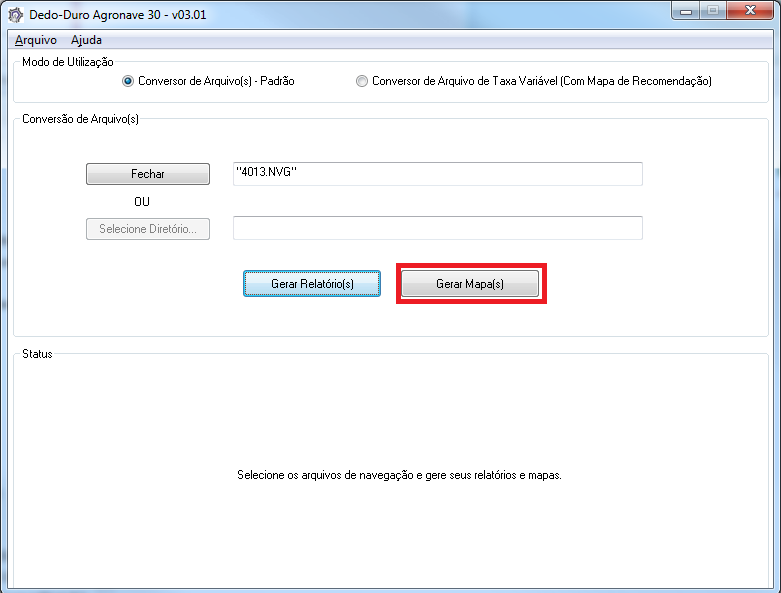Screen dimensions: 781x593
Task: Click the Selecione Diretório button
Action: [148, 229]
